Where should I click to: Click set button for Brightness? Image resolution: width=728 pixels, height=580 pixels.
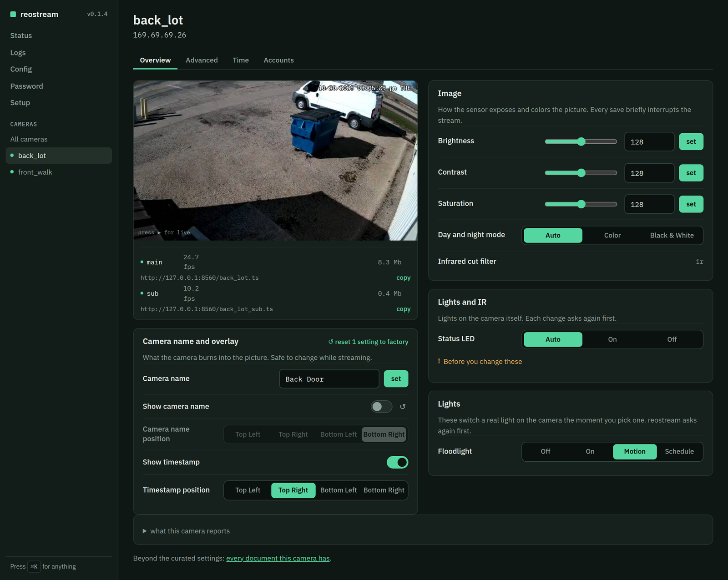pyautogui.click(x=691, y=141)
